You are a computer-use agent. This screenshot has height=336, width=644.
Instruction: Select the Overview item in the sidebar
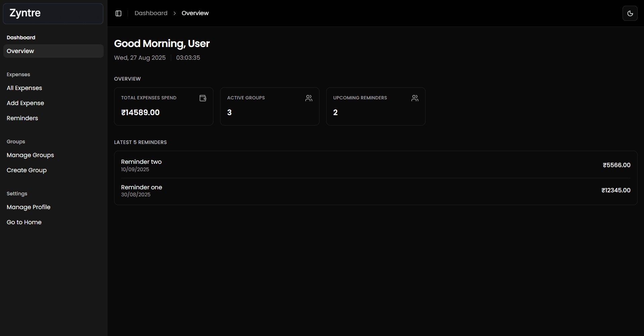coord(20,51)
